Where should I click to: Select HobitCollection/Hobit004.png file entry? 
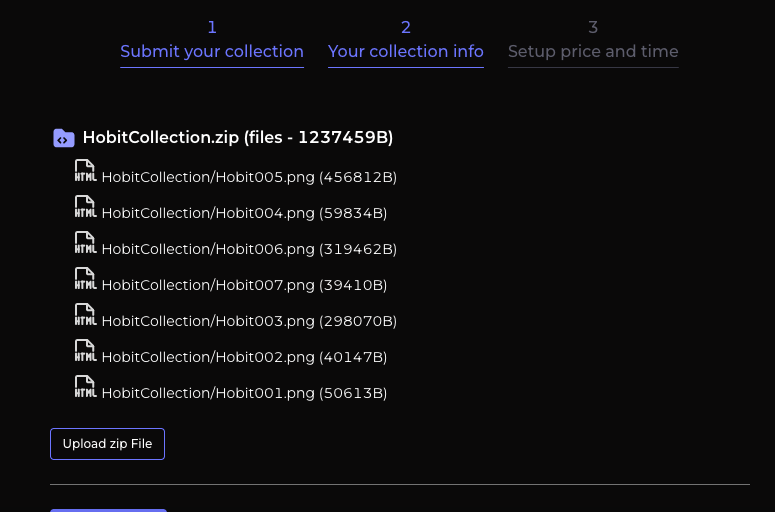point(244,214)
